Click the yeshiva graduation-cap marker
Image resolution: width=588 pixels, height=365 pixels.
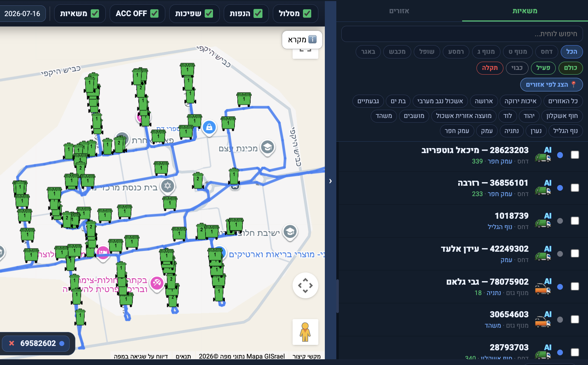[x=290, y=232]
